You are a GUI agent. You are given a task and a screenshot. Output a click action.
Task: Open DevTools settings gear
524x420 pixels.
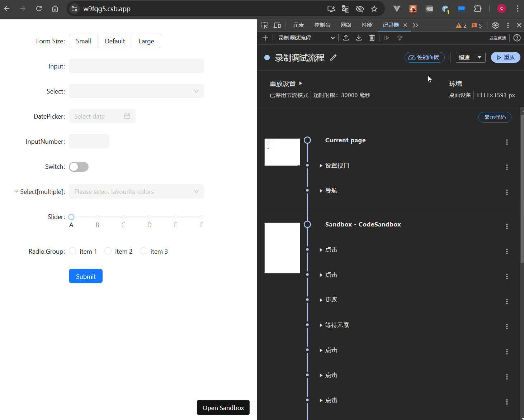pyautogui.click(x=495, y=25)
